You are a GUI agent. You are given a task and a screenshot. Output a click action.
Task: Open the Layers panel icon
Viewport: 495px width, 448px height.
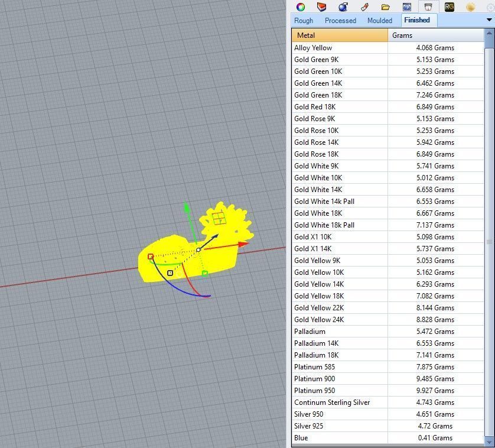[321, 7]
